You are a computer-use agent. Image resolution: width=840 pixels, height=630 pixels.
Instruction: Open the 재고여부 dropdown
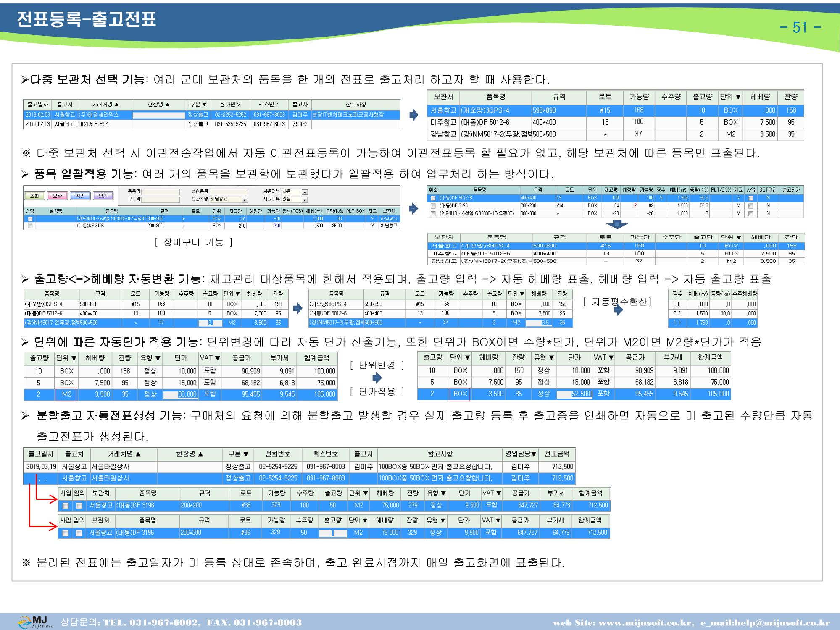305,200
